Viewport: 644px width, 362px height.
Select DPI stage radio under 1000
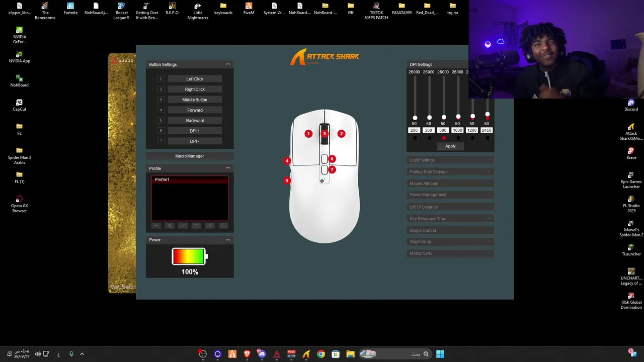pyautogui.click(x=458, y=138)
